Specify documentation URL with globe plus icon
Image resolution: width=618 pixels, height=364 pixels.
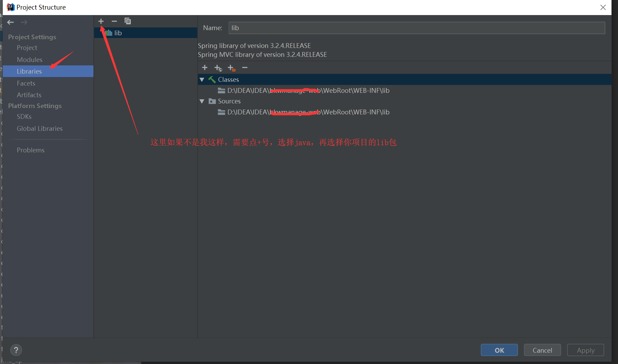pyautogui.click(x=218, y=68)
